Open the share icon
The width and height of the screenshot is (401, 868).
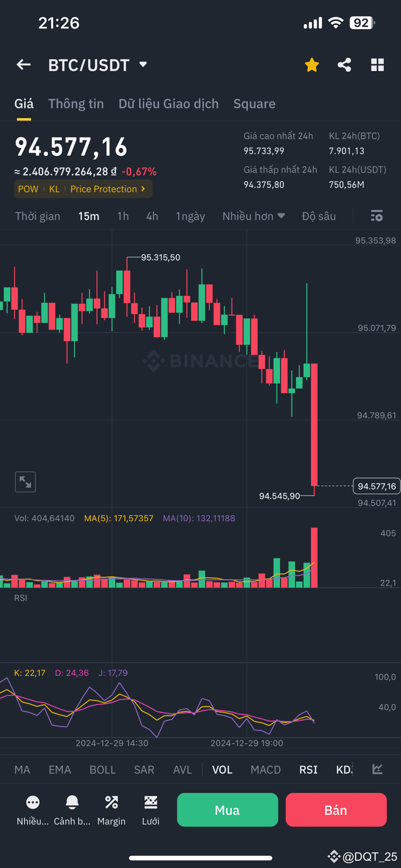[x=344, y=65]
